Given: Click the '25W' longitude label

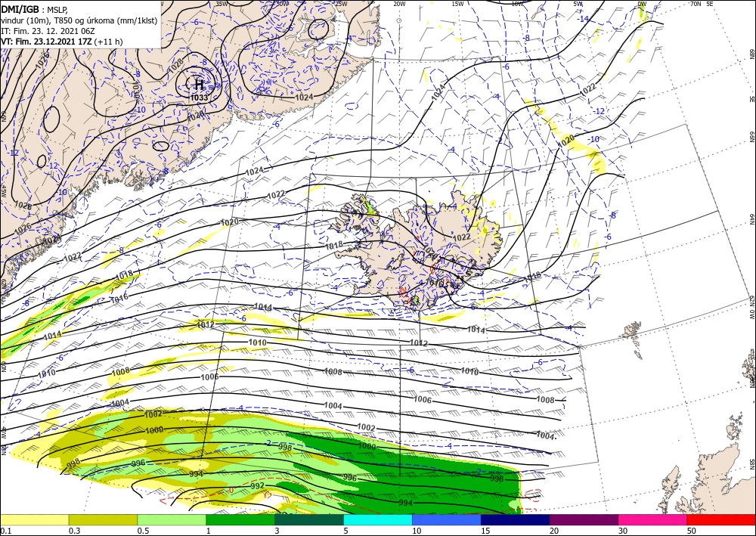Looking at the screenshot, I should coord(341,4).
